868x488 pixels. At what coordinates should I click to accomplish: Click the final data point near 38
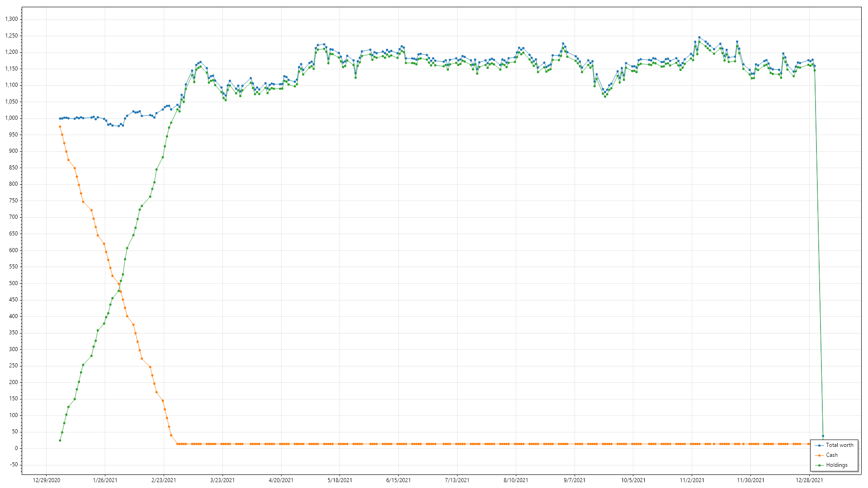click(x=823, y=436)
